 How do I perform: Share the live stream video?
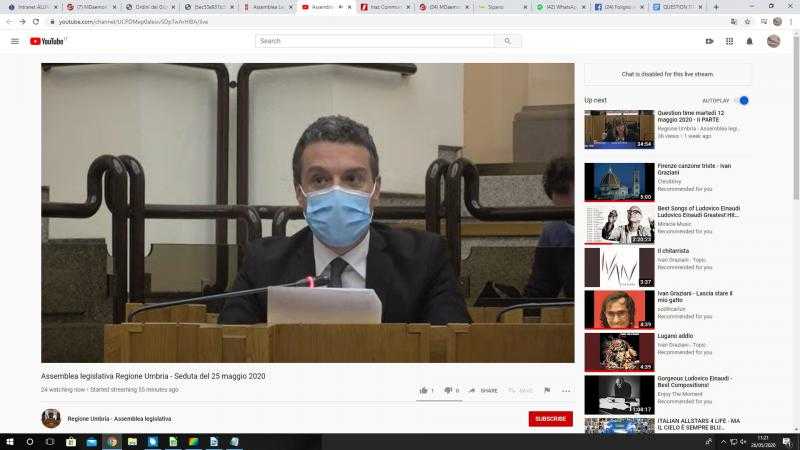click(483, 390)
